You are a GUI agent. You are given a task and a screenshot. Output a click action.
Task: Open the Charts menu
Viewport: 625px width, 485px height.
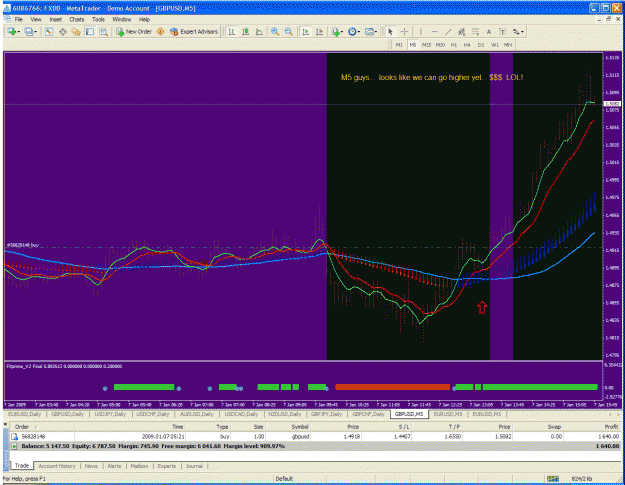pyautogui.click(x=77, y=19)
